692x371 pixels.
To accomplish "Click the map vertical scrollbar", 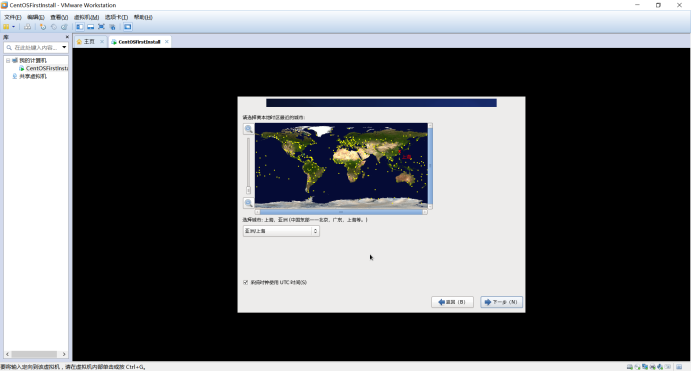I will tap(430, 166).
